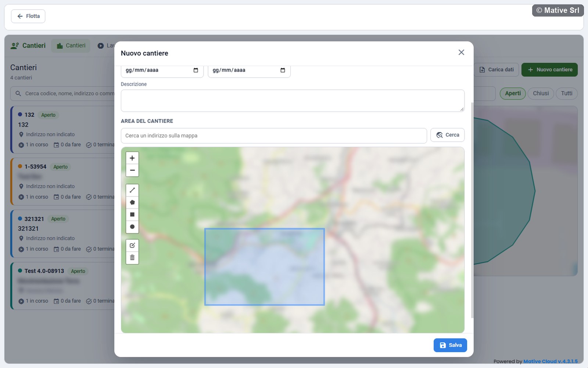Select the draw polyline tool

(x=132, y=190)
